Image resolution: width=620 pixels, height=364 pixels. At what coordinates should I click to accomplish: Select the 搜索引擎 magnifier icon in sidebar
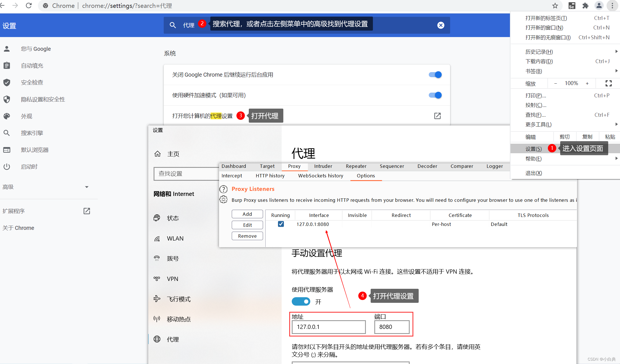(7, 133)
